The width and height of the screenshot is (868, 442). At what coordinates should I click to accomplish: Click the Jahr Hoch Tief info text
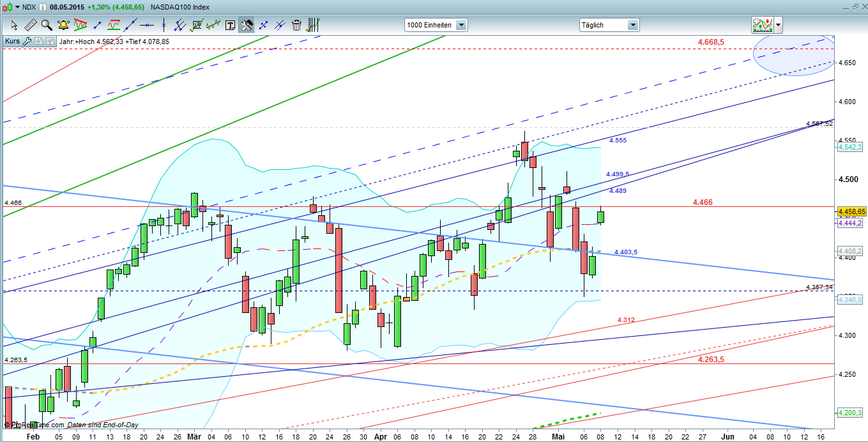(114, 42)
